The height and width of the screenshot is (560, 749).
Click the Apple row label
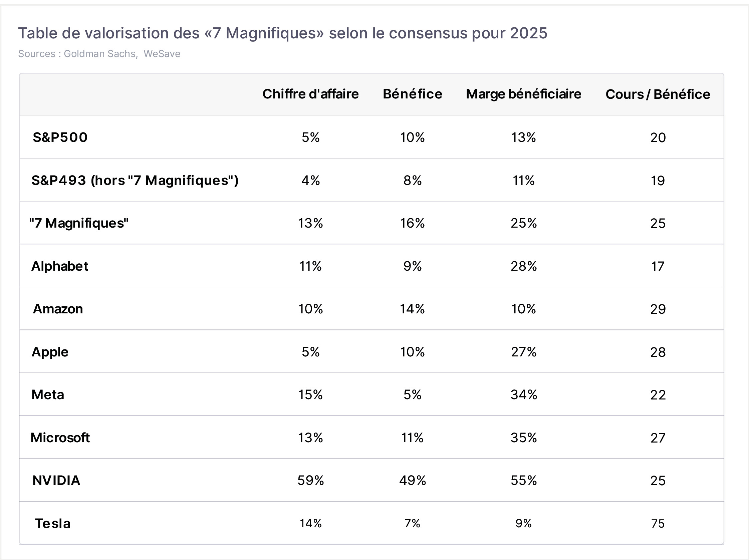50,352
